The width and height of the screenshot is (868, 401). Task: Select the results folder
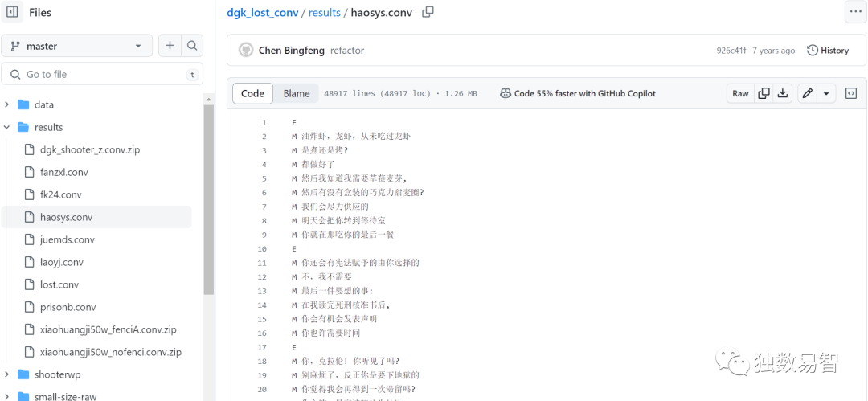[49, 128]
